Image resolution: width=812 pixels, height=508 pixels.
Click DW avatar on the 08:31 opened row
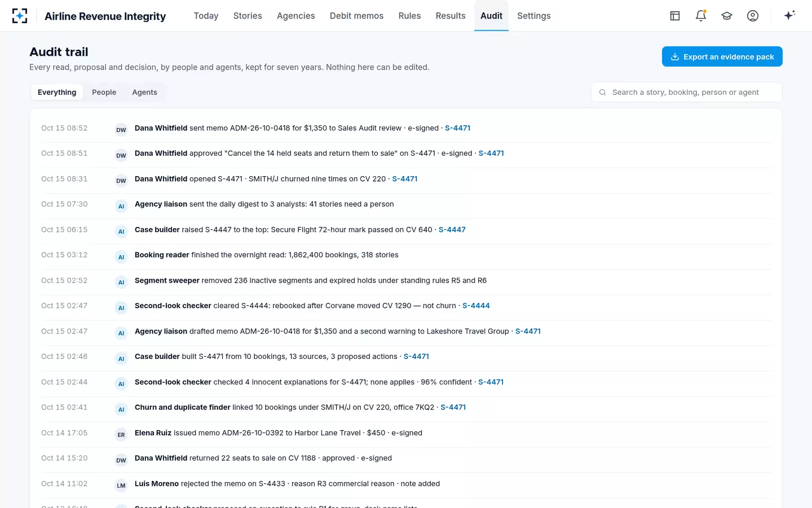point(121,181)
